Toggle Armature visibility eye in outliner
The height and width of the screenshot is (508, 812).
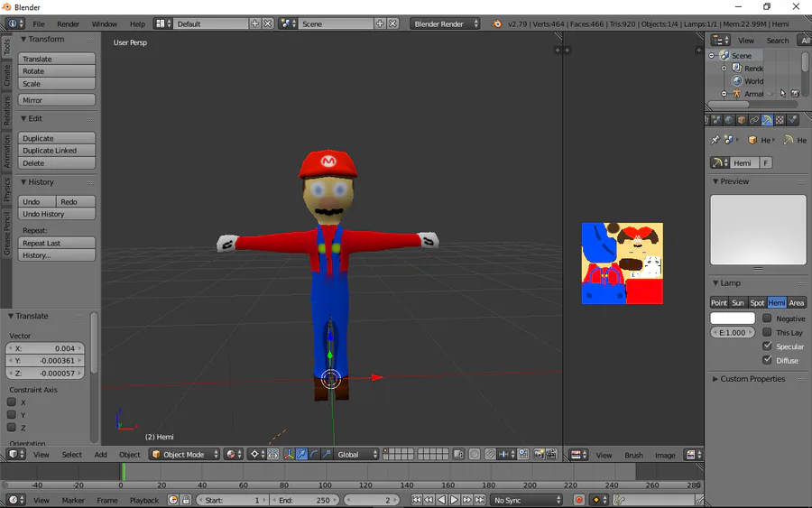(770, 94)
